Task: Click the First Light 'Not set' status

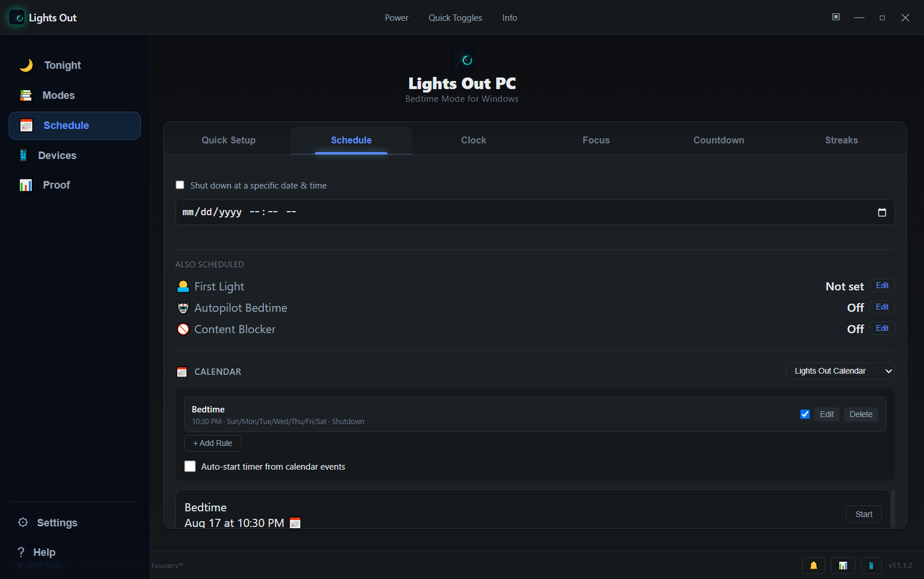Action: pos(844,287)
